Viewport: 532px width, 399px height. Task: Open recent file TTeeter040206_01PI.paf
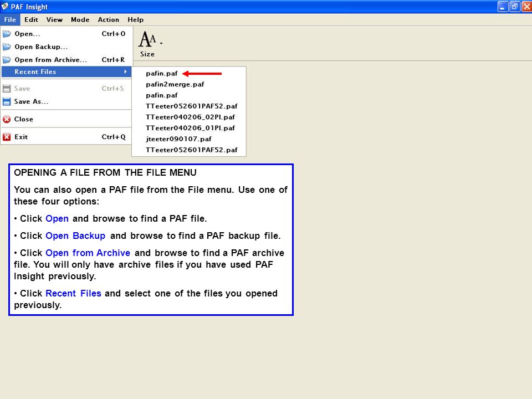pyautogui.click(x=188, y=128)
